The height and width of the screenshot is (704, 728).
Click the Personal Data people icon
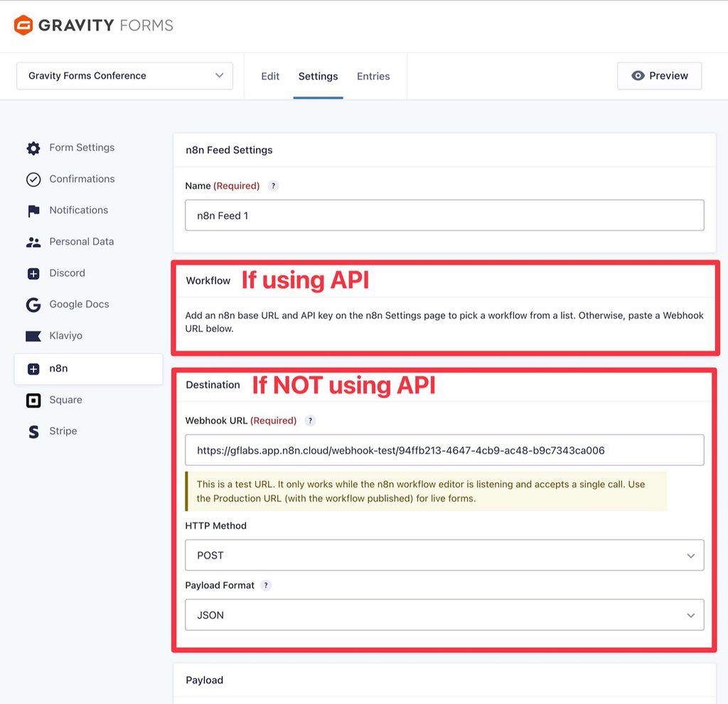tap(33, 242)
